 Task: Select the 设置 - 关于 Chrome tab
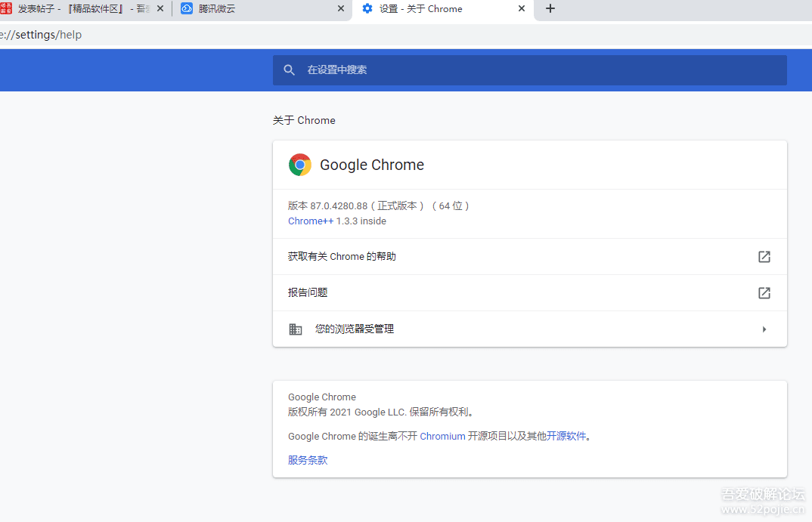tap(443, 9)
